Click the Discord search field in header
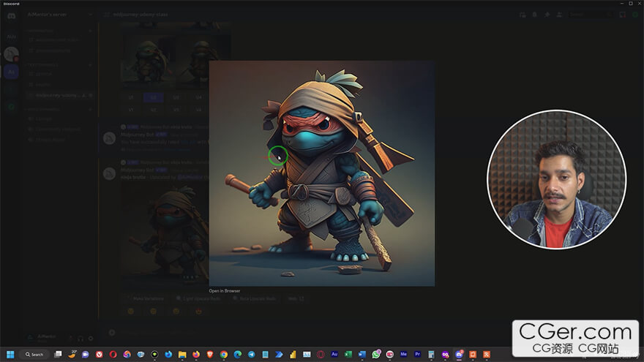 click(590, 15)
